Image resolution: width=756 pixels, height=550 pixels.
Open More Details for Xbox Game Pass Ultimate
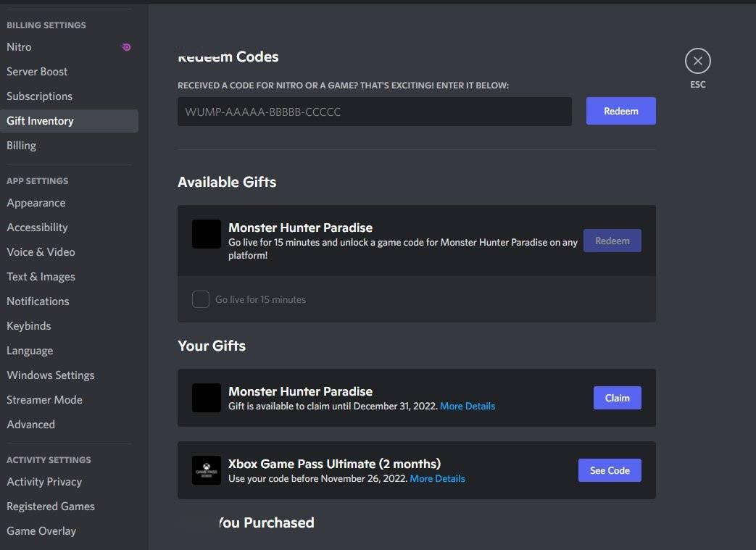tap(437, 478)
